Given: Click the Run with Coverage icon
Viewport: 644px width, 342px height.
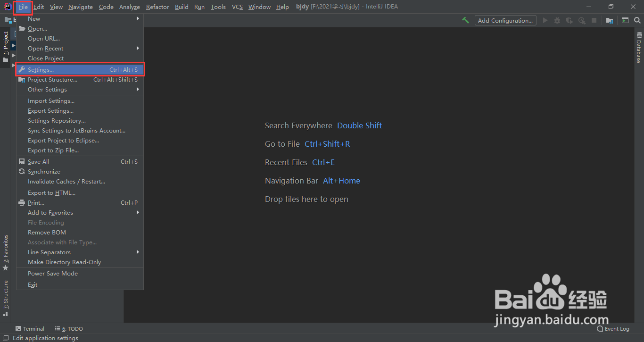Looking at the screenshot, I should click(x=570, y=20).
